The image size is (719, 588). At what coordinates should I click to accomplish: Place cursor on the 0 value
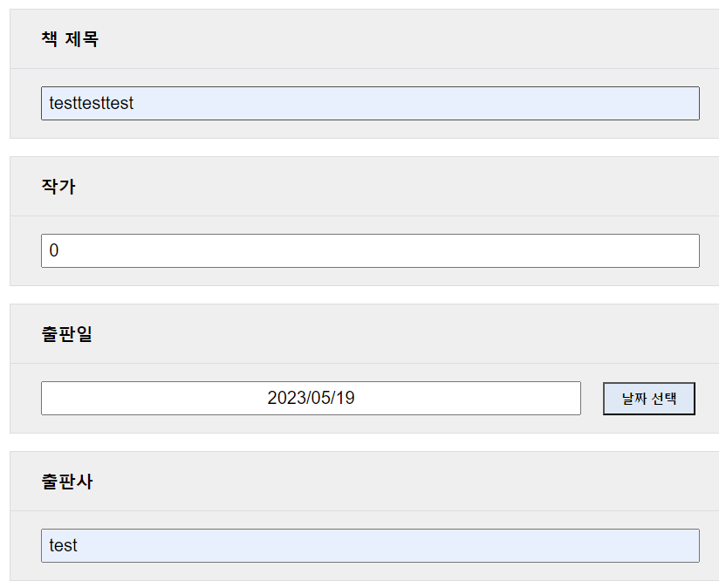pyautogui.click(x=54, y=250)
